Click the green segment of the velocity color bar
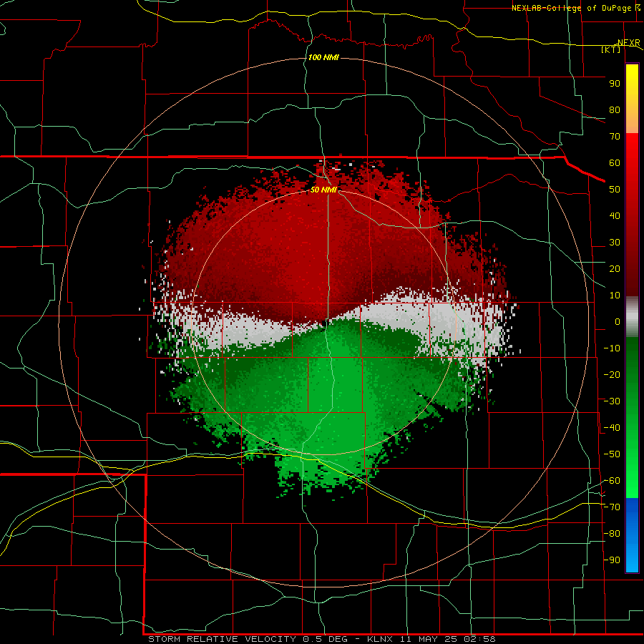Image resolution: width=644 pixels, height=644 pixels. click(x=632, y=417)
